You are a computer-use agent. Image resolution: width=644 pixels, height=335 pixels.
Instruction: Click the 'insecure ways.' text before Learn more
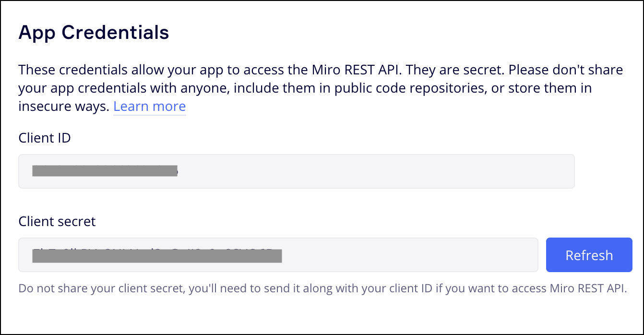click(64, 107)
